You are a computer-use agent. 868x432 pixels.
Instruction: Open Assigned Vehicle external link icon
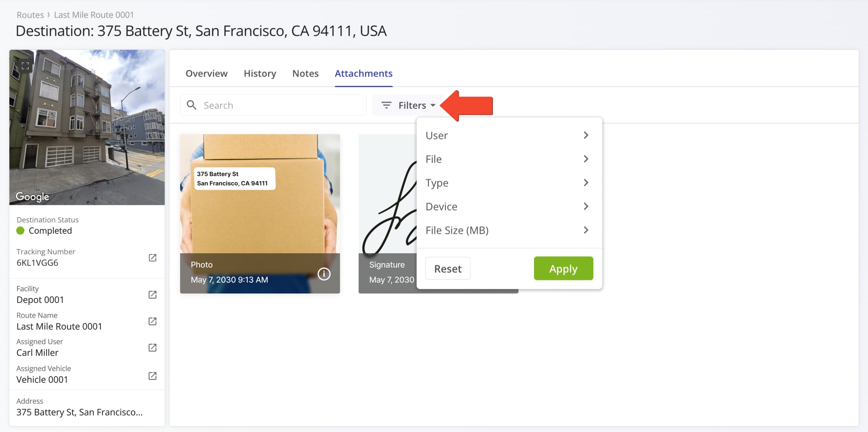coord(153,376)
